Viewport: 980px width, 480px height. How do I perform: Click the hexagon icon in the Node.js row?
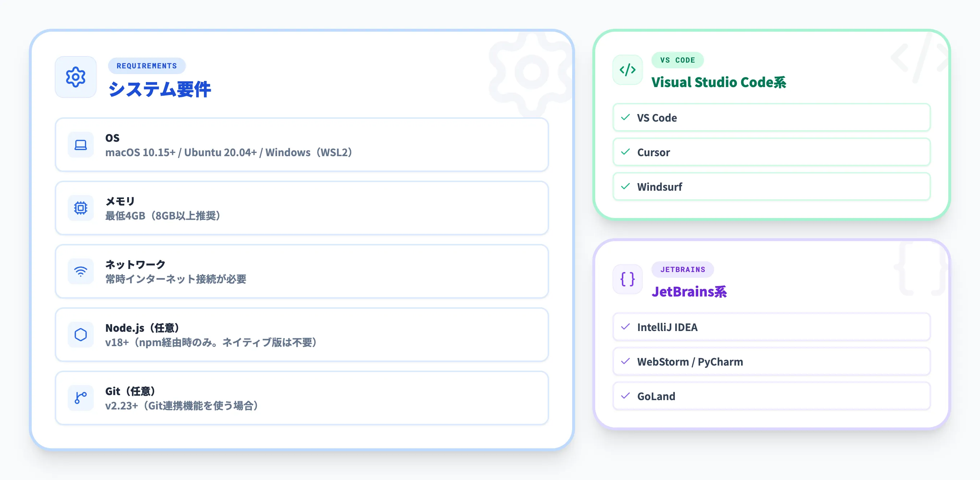click(x=81, y=335)
